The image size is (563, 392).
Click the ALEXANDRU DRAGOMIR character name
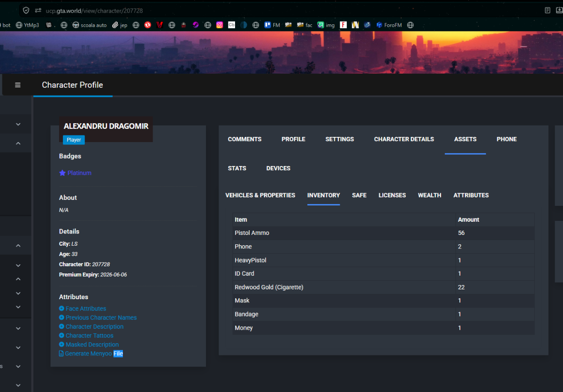coord(106,126)
